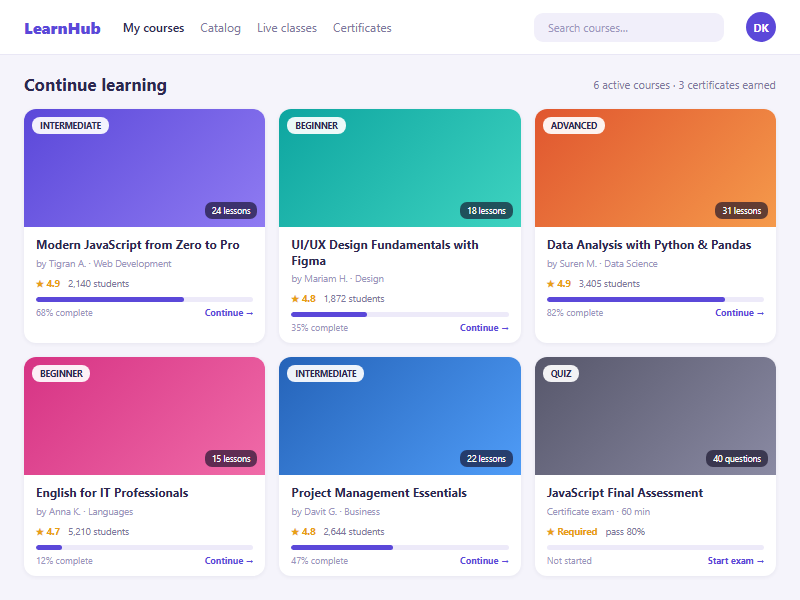The image size is (800, 600).
Task: Click BEGINNER tag on UI/UX Design card
Action: (x=316, y=126)
